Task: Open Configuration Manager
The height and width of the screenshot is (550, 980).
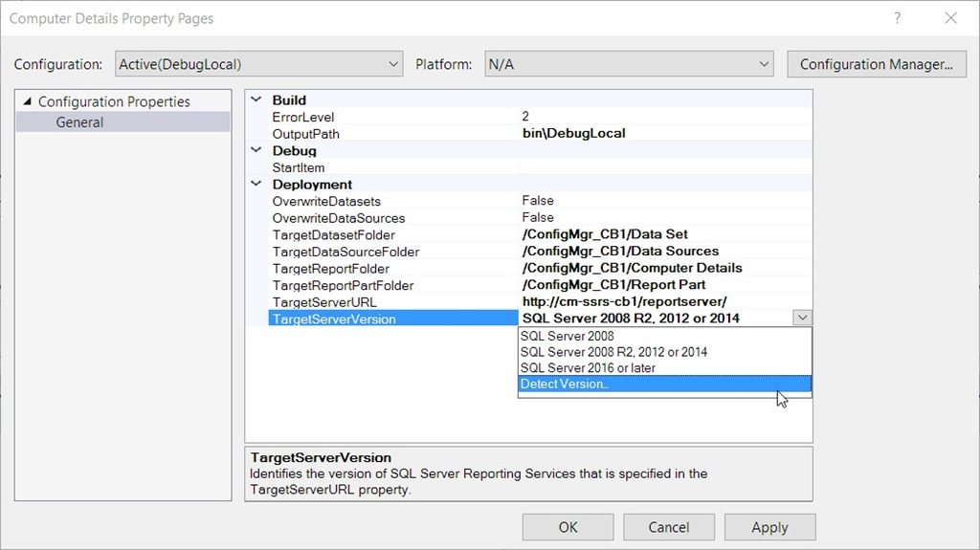Action: [877, 64]
